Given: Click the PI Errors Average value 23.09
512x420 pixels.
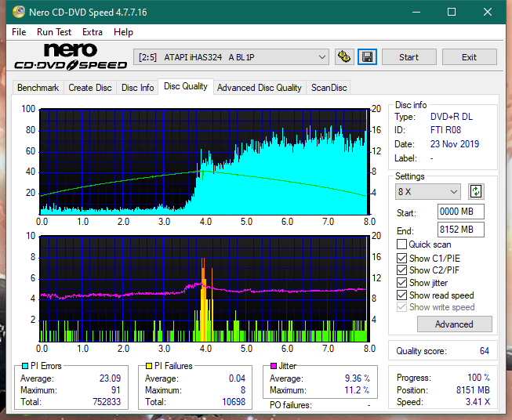Looking at the screenshot, I should pos(110,378).
